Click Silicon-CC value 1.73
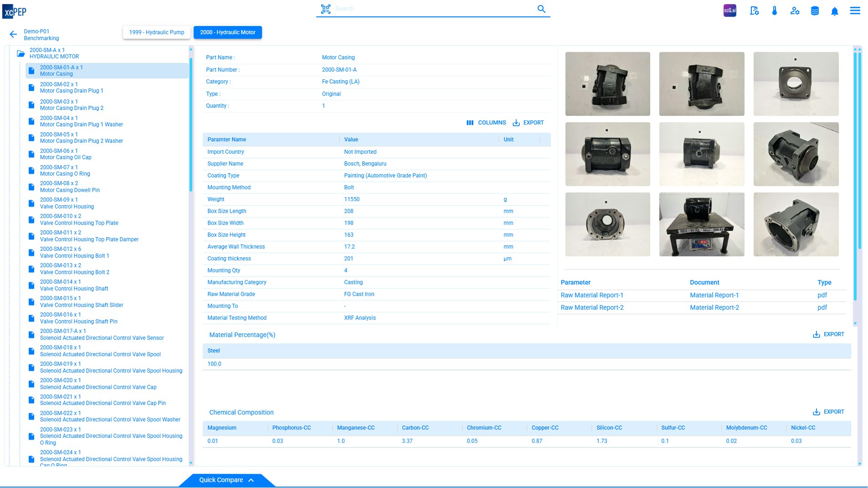Viewport: 868px width, 488px height. (601, 441)
